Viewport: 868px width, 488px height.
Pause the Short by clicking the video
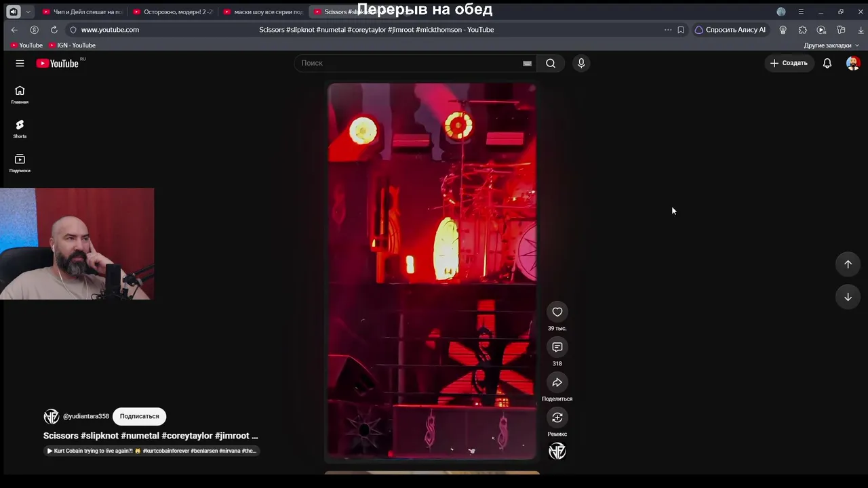pos(432,271)
